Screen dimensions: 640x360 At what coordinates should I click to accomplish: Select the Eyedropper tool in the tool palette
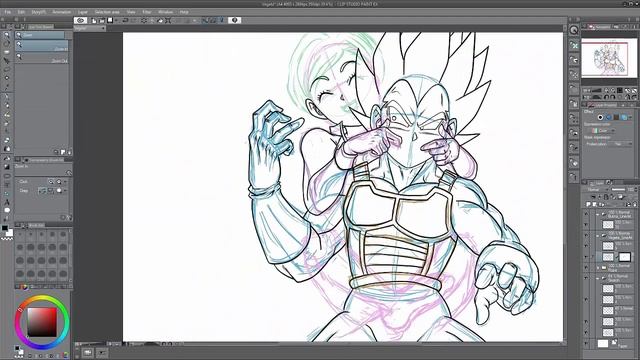tap(7, 87)
